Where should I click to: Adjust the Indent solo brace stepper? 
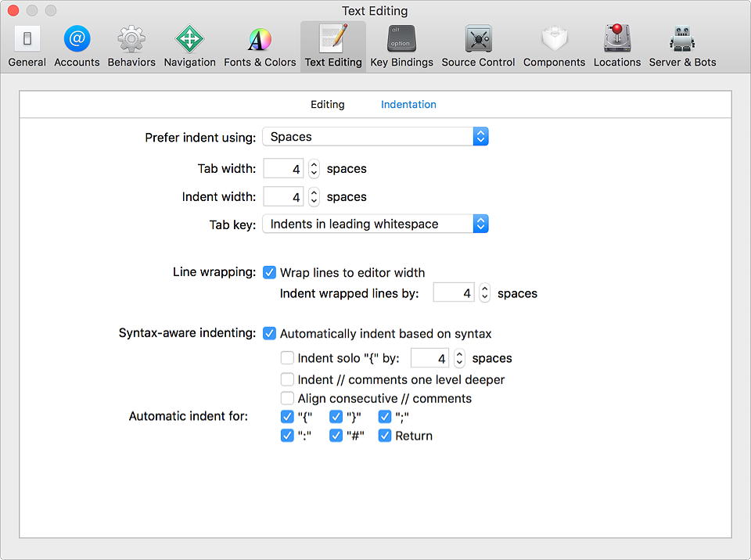459,358
